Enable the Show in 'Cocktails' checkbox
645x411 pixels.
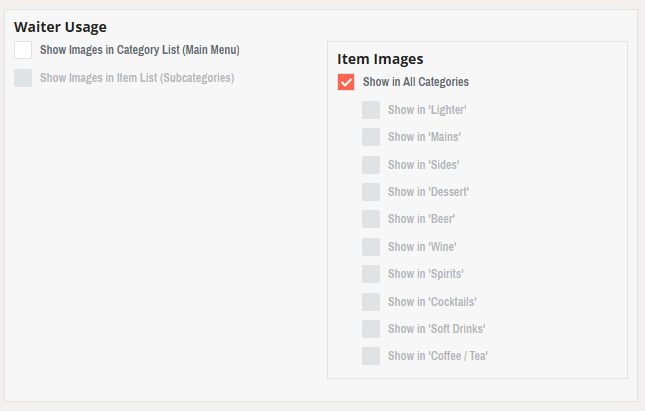371,301
